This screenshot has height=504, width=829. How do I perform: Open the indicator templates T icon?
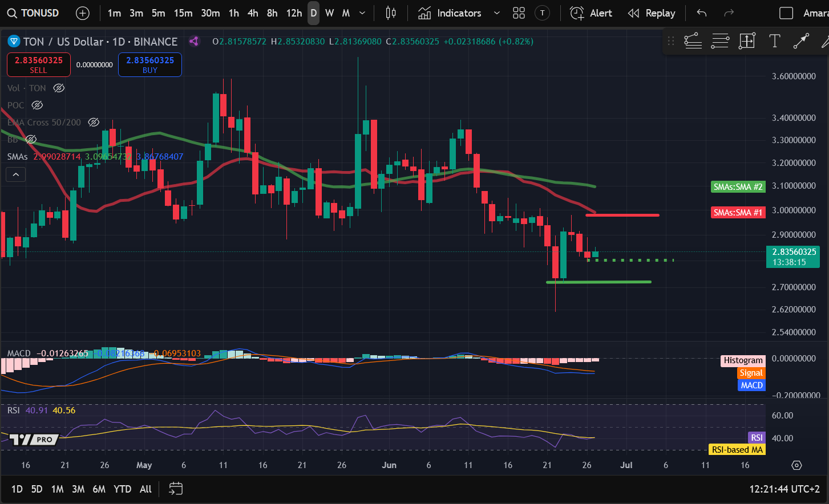[542, 13]
